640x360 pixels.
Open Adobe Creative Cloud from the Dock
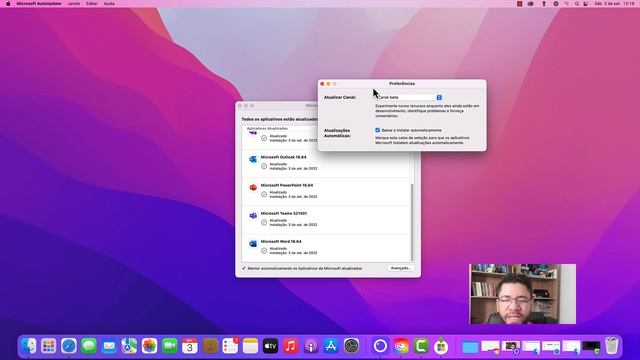tap(401, 346)
